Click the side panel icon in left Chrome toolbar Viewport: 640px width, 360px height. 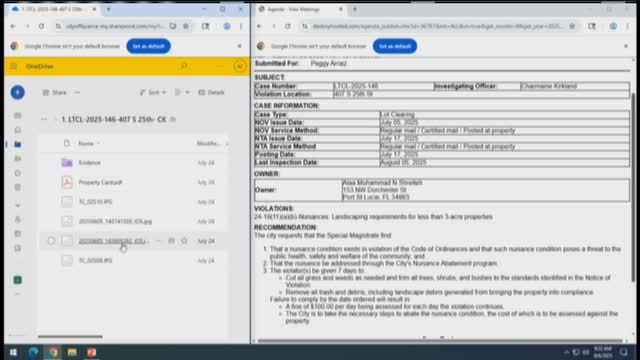[205, 26]
